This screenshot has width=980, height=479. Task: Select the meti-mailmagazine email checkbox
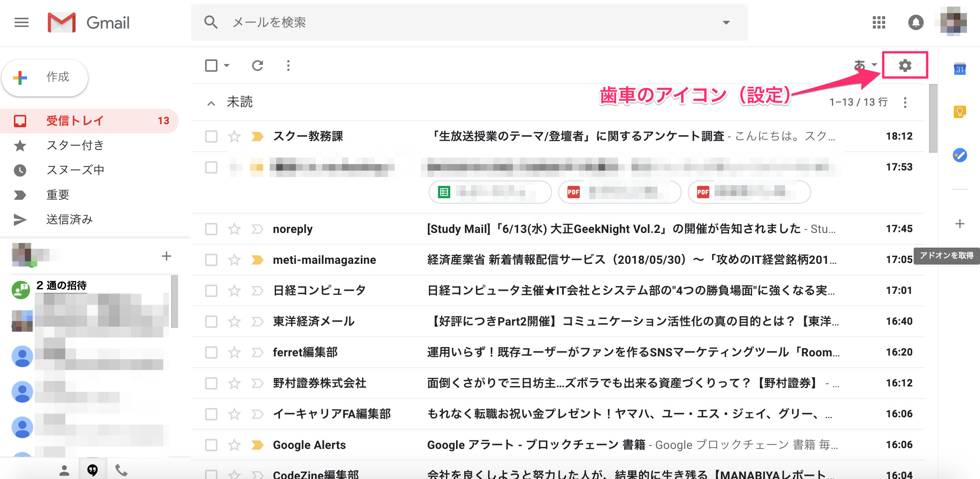tap(211, 260)
